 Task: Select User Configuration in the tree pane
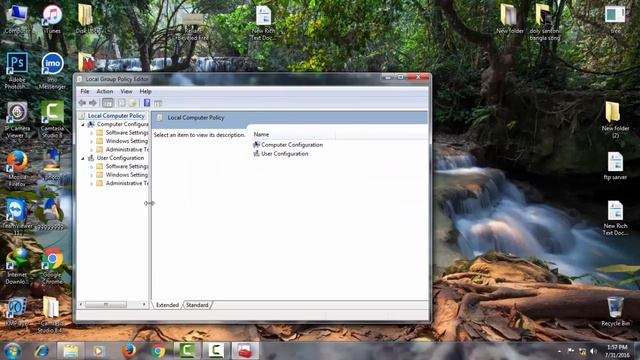pos(120,158)
